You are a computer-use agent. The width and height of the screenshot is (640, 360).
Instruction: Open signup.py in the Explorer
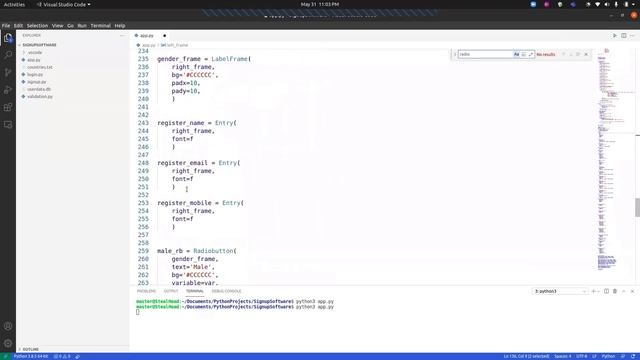tap(36, 82)
